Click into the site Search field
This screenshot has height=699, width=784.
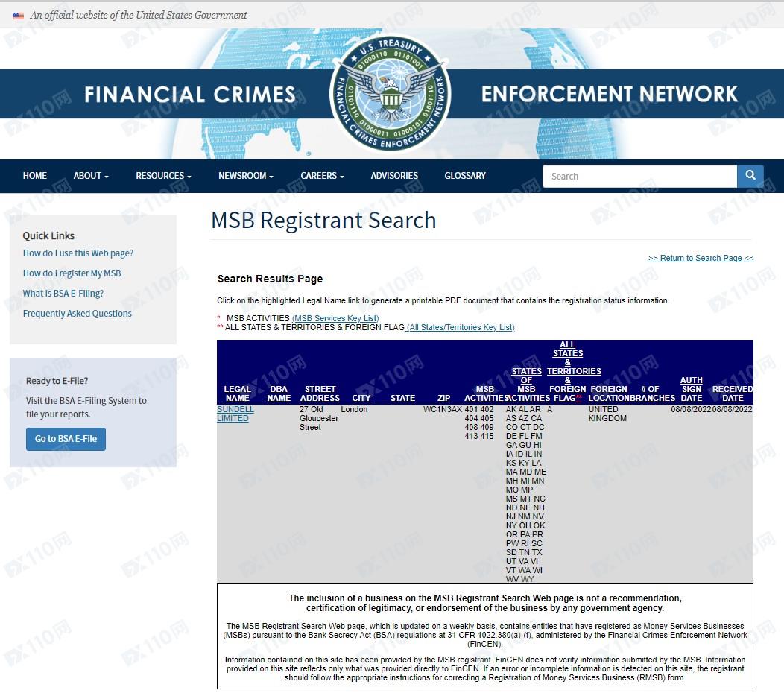[x=639, y=176]
